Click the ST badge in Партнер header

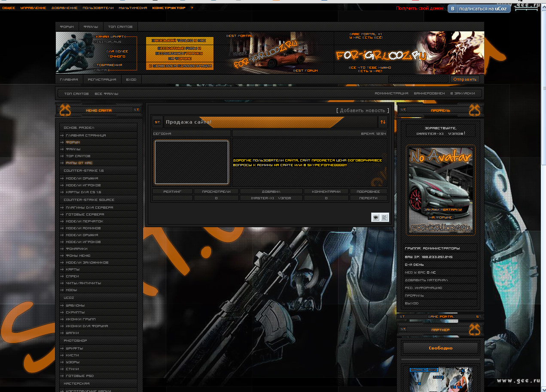403,329
